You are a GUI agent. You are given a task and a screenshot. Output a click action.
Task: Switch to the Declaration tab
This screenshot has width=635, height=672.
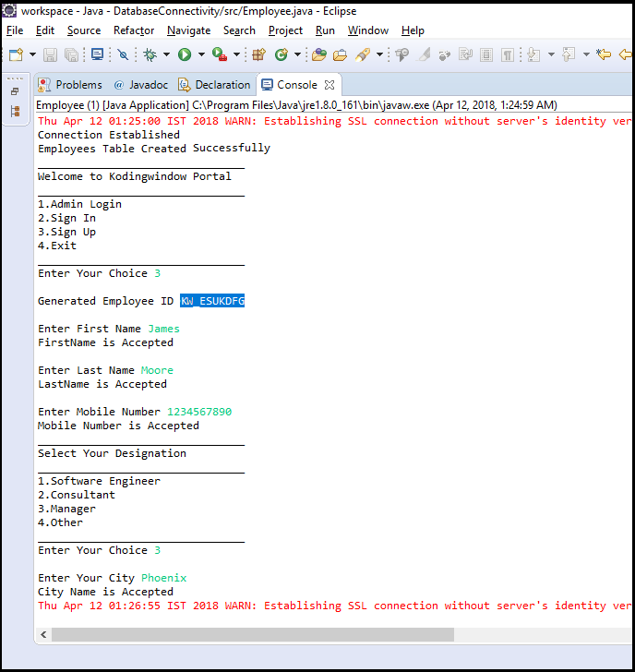tap(214, 85)
